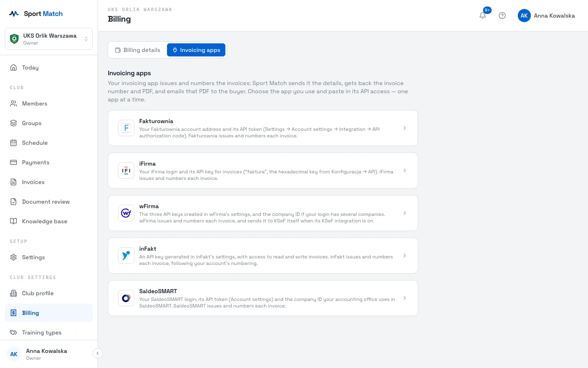588x368 pixels.
Task: Click the Today home icon
Action: tap(13, 67)
